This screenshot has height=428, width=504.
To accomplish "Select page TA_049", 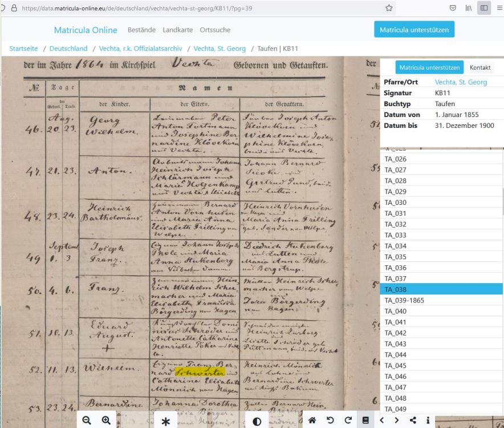I will (x=441, y=409).
